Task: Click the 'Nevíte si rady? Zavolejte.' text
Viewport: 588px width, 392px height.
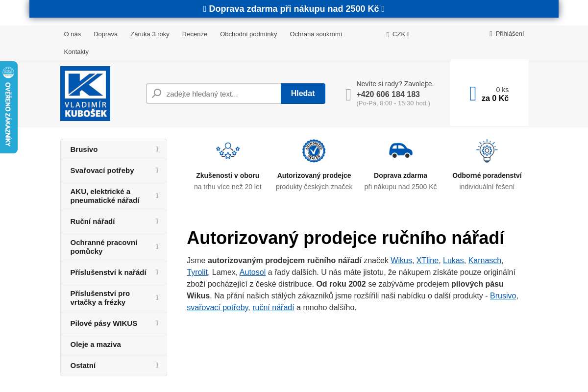Action: [395, 84]
